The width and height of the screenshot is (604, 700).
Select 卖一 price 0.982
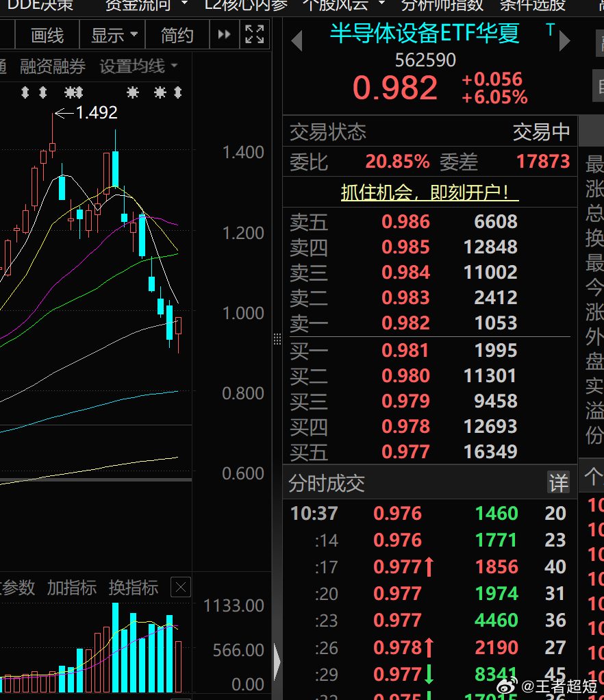point(405,323)
